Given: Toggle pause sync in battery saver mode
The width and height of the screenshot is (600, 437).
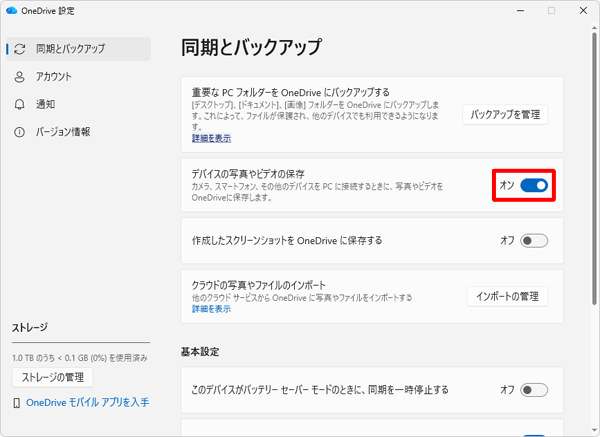Looking at the screenshot, I should click(534, 390).
